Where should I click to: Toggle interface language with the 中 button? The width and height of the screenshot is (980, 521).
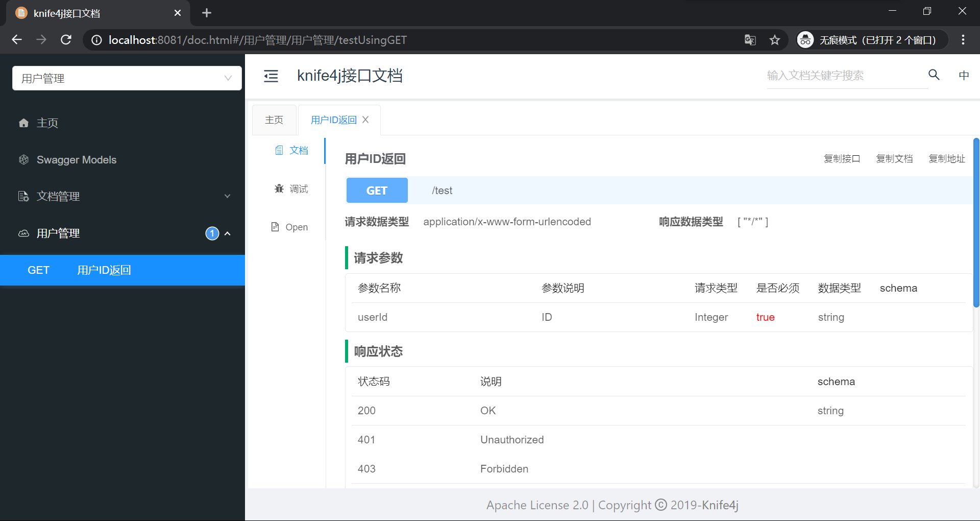(964, 75)
